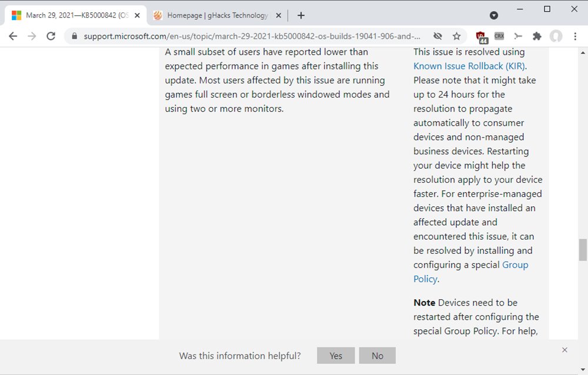Image resolution: width=588 pixels, height=375 pixels.
Task: Open the CRX extension icon
Action: (x=499, y=36)
